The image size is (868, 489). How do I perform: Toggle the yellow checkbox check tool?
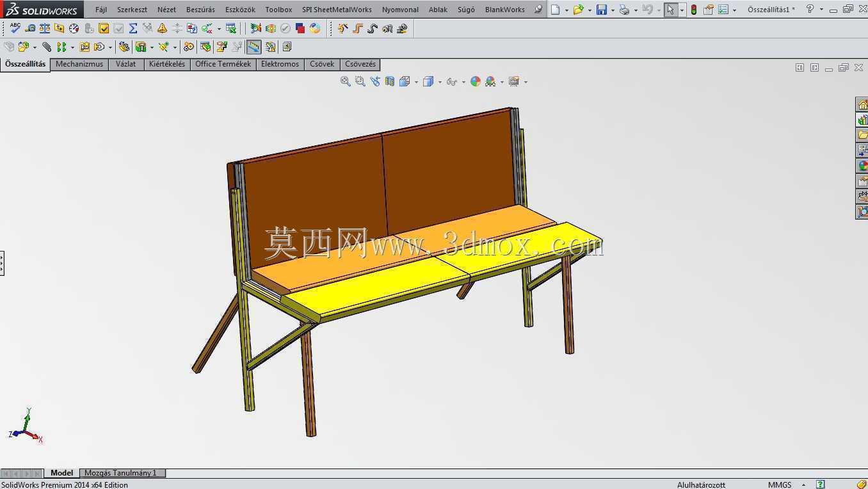point(104,28)
